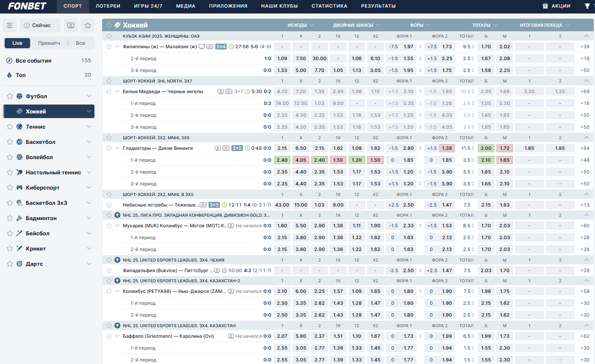Favorite Бадминтон with its star
This screenshot has height=364, width=595.
point(10,218)
